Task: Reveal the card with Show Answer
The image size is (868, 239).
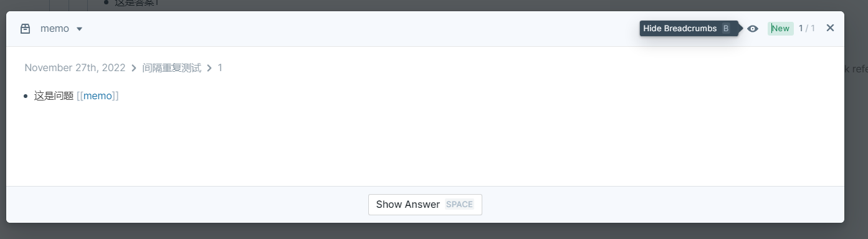Action: [425, 204]
